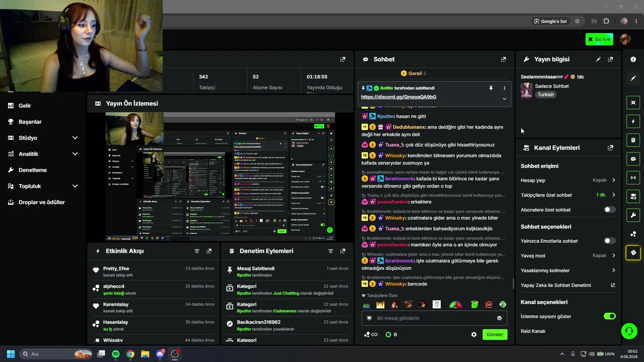Open Takipçilere özel sohbet duration options
This screenshot has height=362, width=644.
[568, 195]
